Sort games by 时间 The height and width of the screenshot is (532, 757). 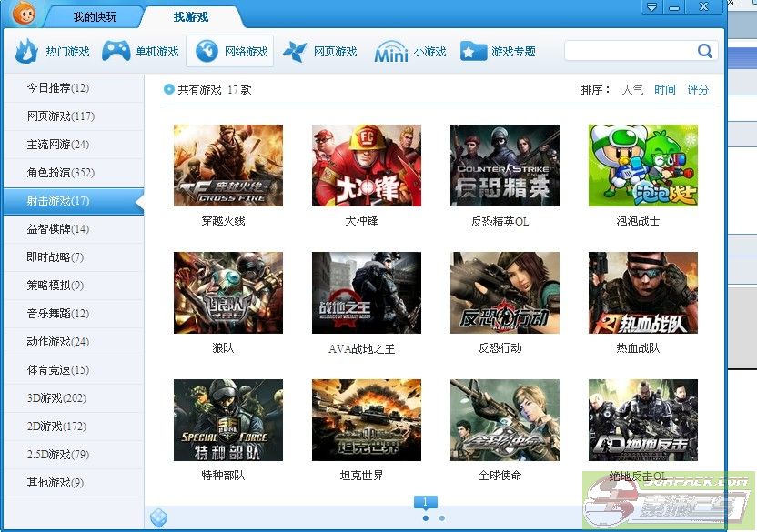pyautogui.click(x=664, y=90)
